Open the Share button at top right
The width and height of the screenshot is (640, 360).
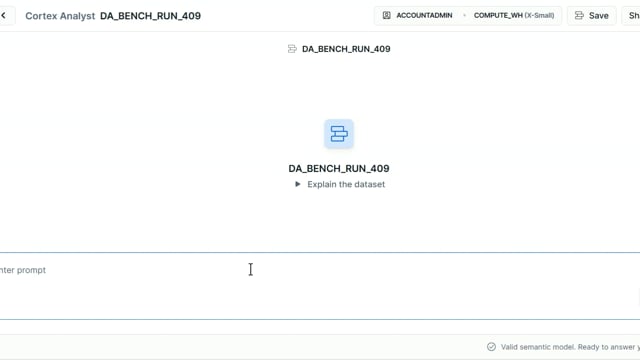click(631, 16)
